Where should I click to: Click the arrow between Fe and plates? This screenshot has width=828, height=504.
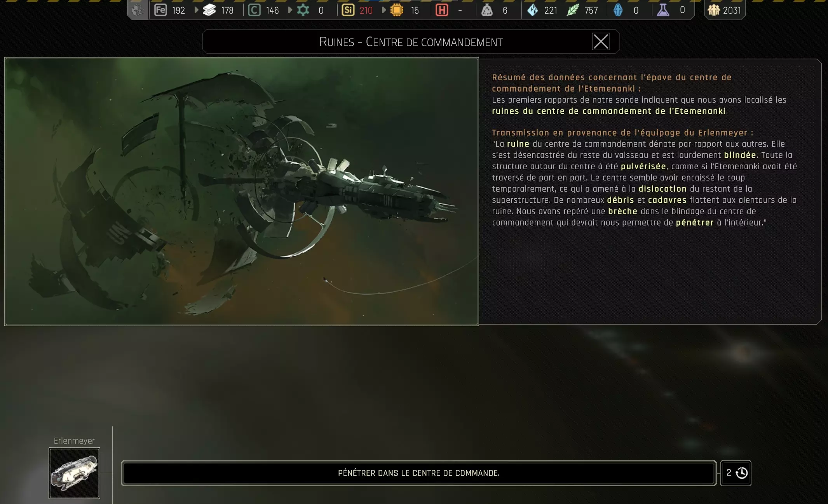[x=196, y=10]
